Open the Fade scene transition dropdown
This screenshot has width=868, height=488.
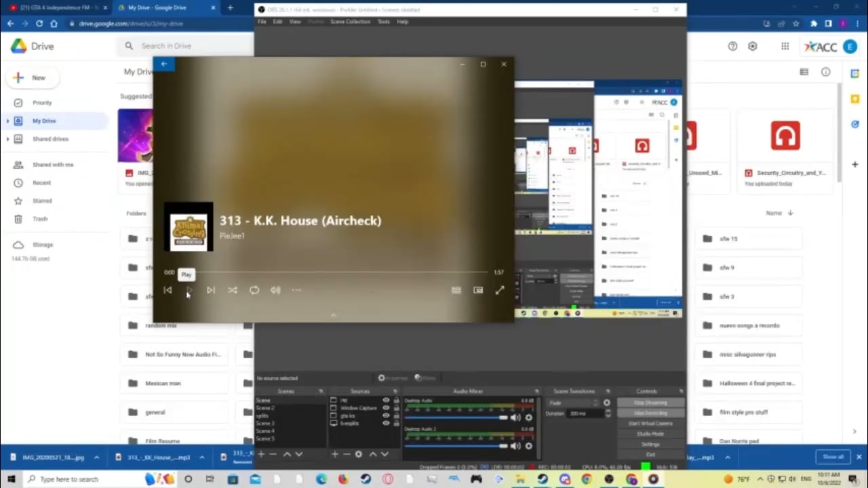coord(573,403)
